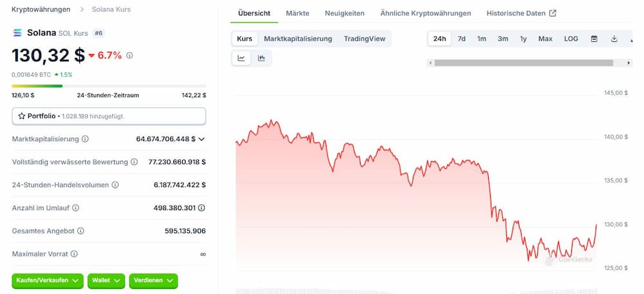This screenshot has height=294, width=644.
Task: Expand the Marktkapitalisierung value chevron
Action: (201, 139)
